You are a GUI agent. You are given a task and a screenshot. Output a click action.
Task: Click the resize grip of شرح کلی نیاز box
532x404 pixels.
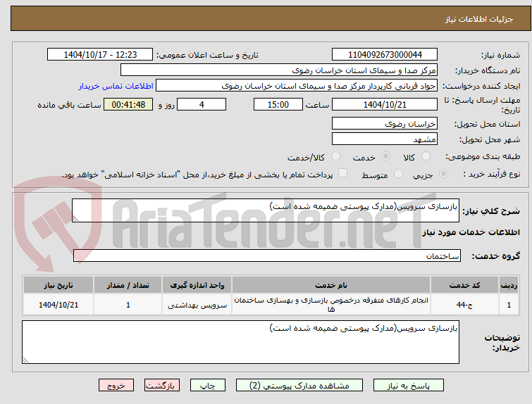click(x=75, y=219)
